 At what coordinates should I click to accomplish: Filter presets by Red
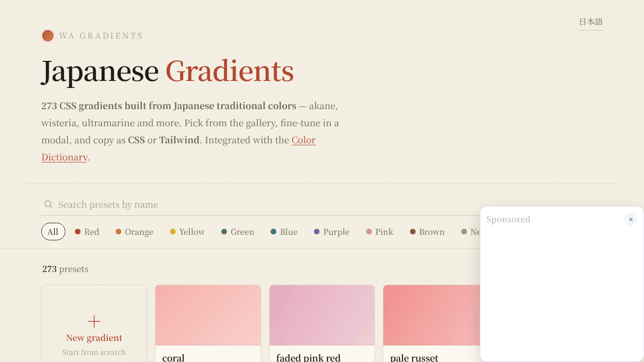pos(87,232)
